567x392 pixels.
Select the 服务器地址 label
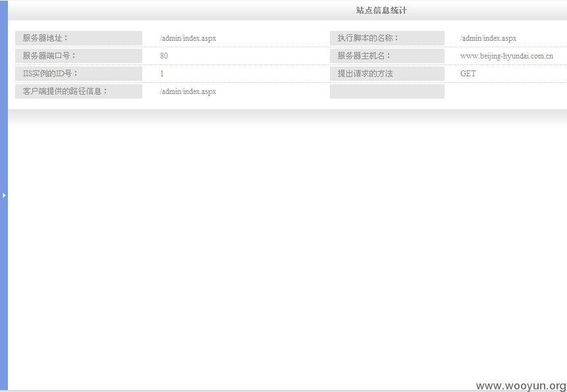pos(45,38)
